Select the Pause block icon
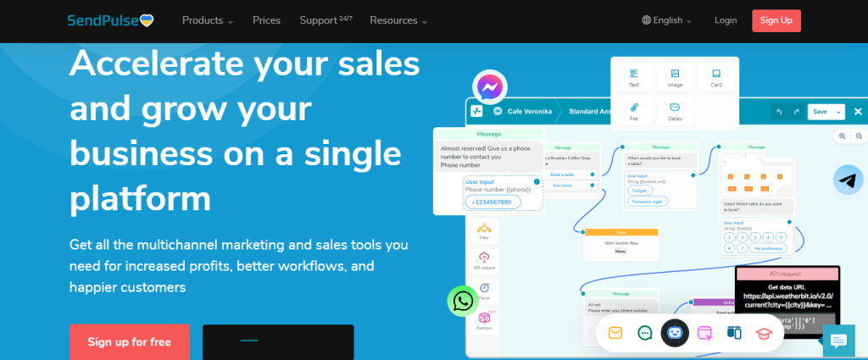This screenshot has width=868, height=360. point(484,291)
